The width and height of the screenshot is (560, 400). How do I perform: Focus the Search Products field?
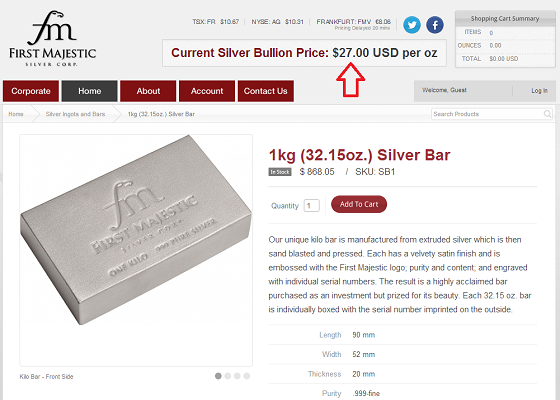pyautogui.click(x=491, y=114)
